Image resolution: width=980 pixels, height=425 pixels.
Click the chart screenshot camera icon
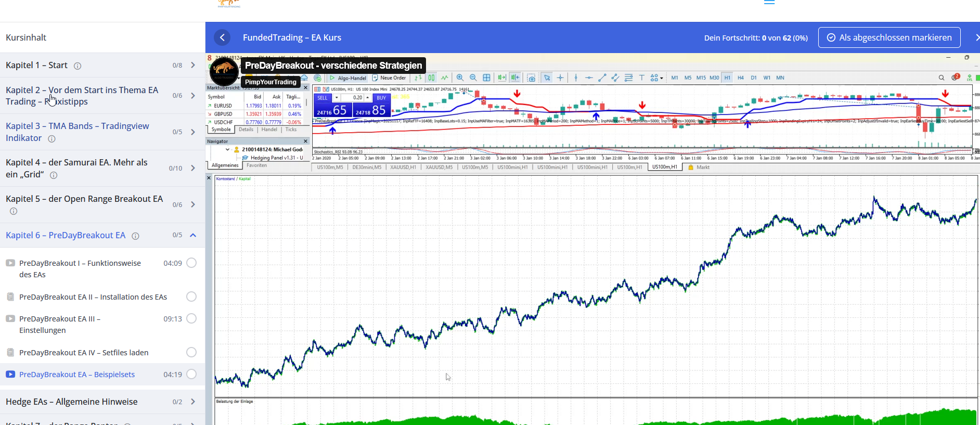(x=531, y=78)
